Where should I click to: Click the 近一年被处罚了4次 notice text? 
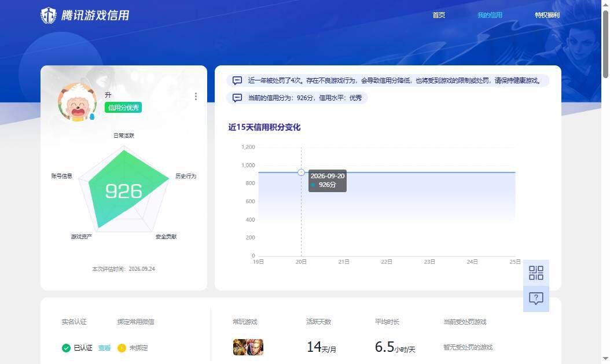pos(395,80)
